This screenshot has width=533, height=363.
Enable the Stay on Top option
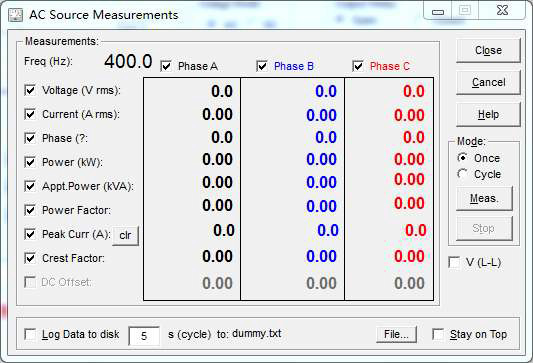click(x=438, y=334)
